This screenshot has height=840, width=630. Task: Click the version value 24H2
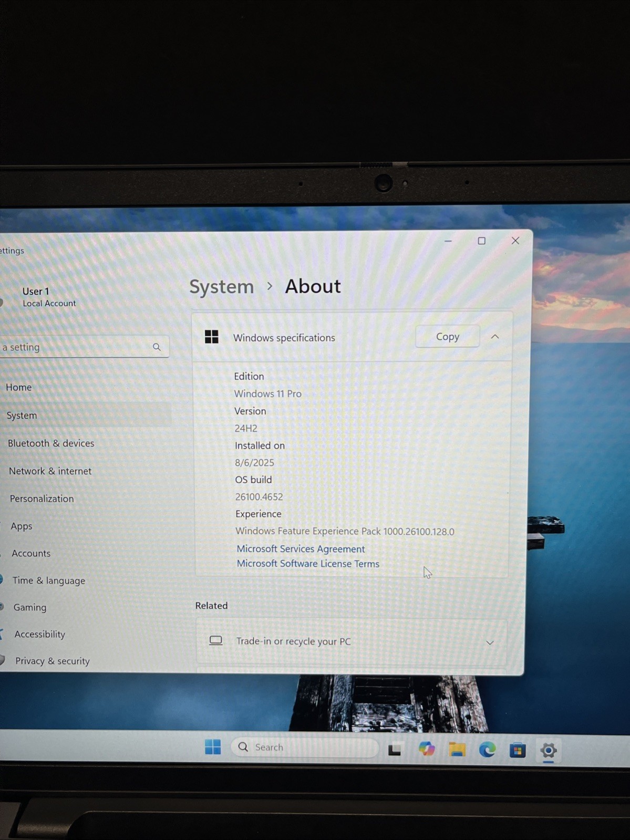(246, 428)
